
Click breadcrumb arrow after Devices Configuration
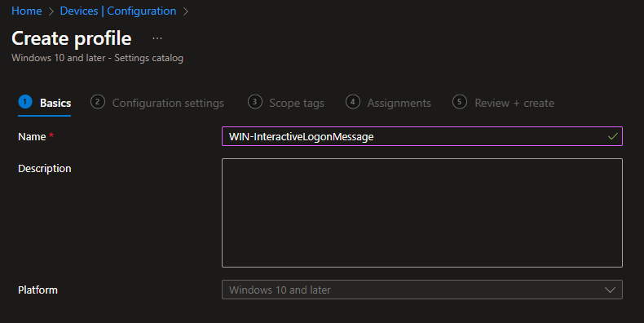pos(186,11)
